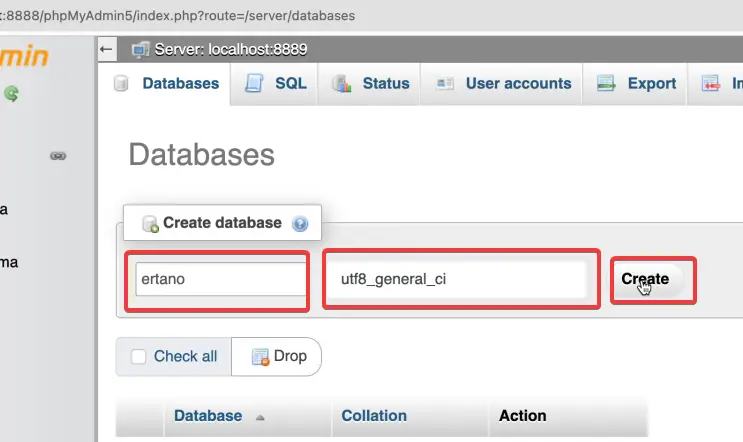
Task: Sort by the Collation column header
Action: 374,415
